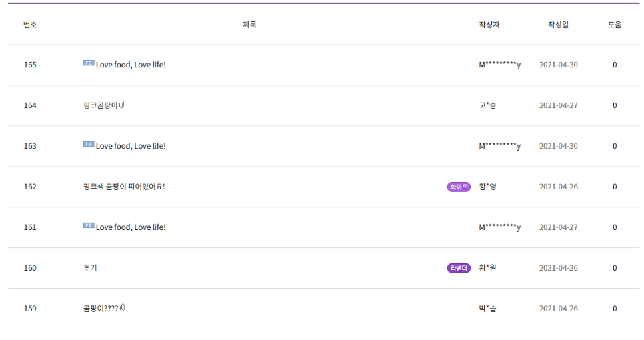Click the purple 화이트 badge
The height and width of the screenshot is (340, 644).
point(459,187)
